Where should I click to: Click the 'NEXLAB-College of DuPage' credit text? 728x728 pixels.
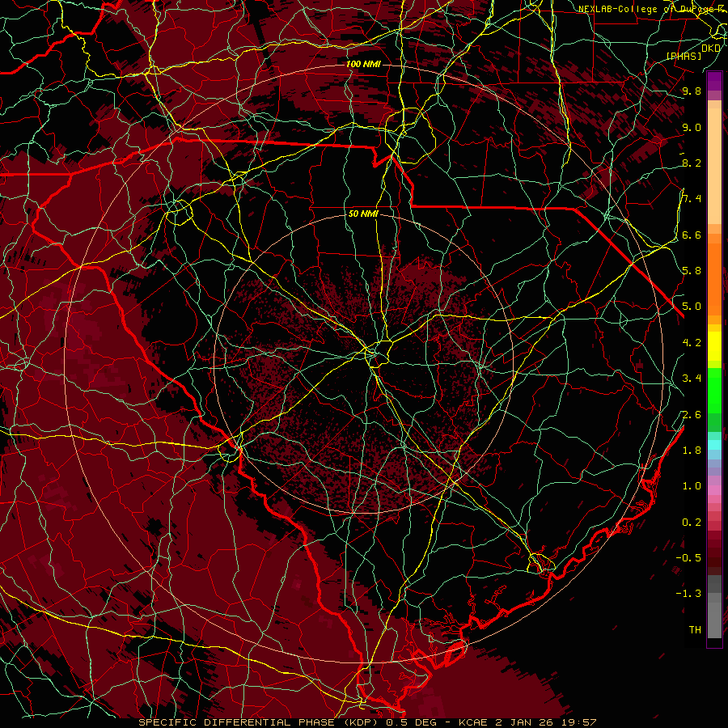tap(647, 9)
